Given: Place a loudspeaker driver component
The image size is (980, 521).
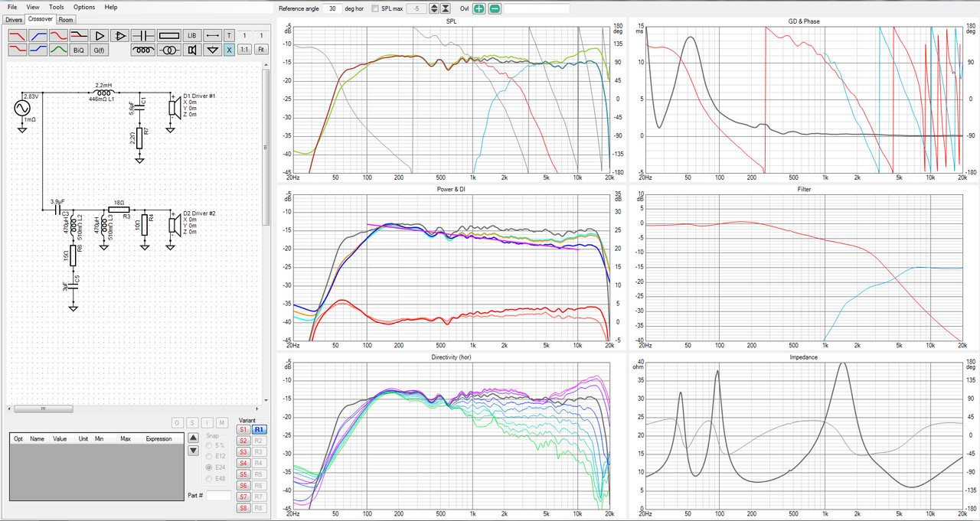Looking at the screenshot, I should pos(192,50).
